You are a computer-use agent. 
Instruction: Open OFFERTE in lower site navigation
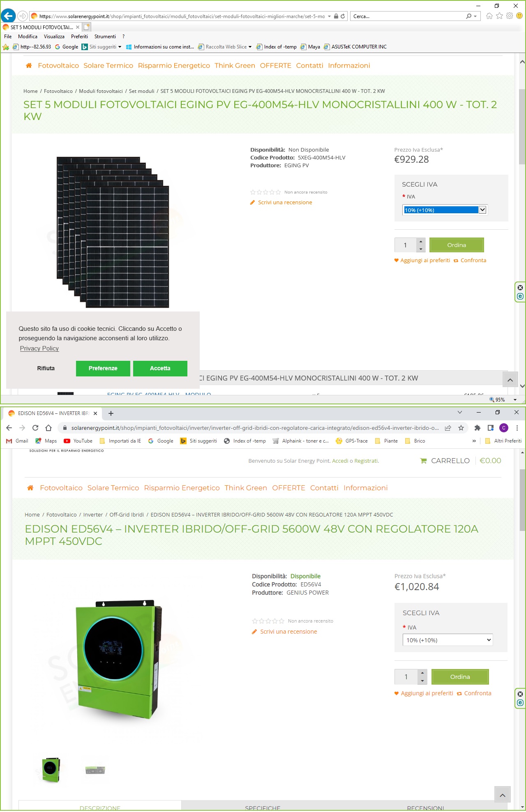288,488
